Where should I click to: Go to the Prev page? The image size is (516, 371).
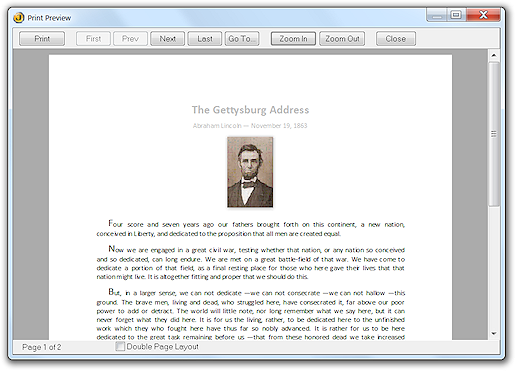tap(130, 39)
